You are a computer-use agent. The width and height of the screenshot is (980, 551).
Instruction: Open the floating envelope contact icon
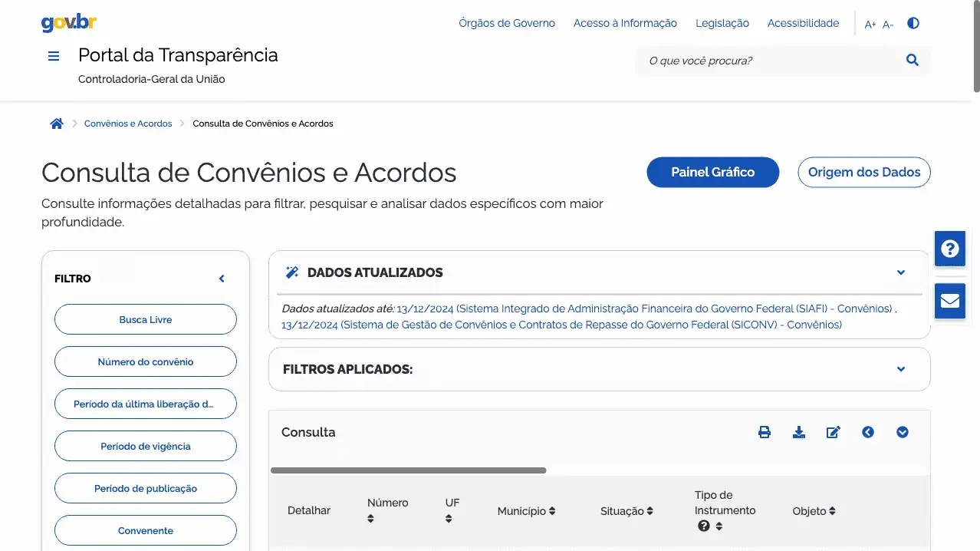(949, 301)
